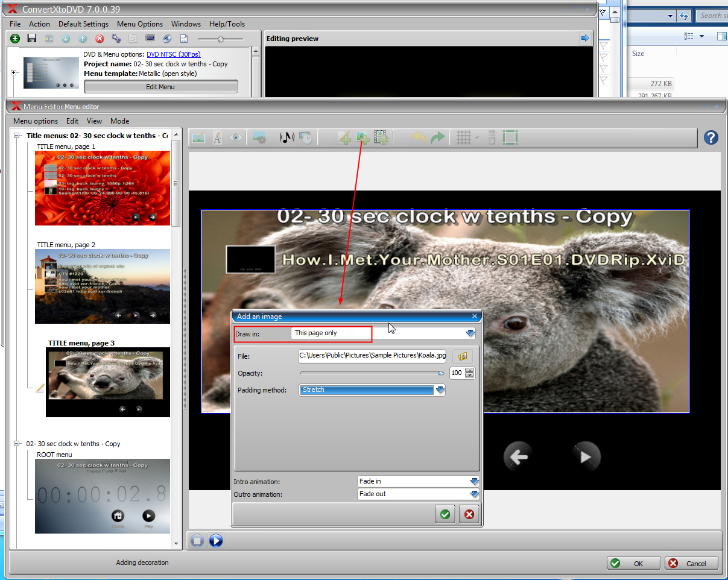Click the yellow undo arrow
The width and height of the screenshot is (728, 580).
(419, 137)
